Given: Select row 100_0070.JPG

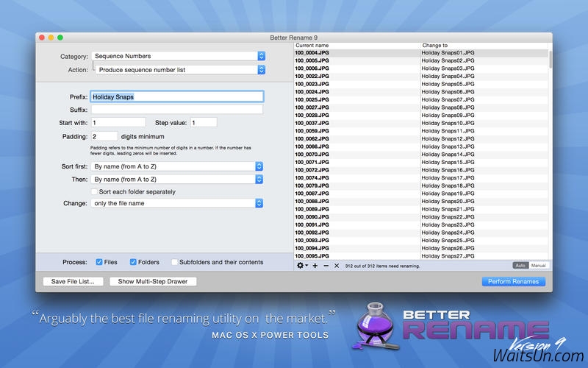Looking at the screenshot, I should point(420,155).
